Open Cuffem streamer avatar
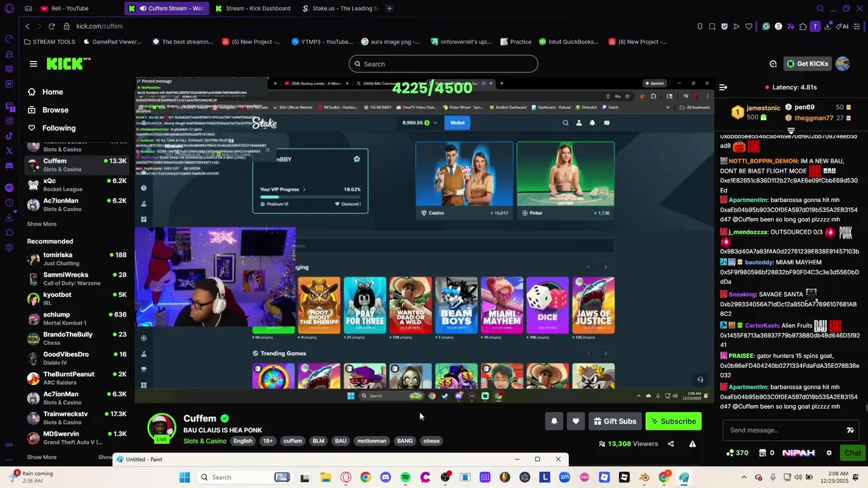Image resolution: width=868 pixels, height=488 pixels. click(x=162, y=428)
